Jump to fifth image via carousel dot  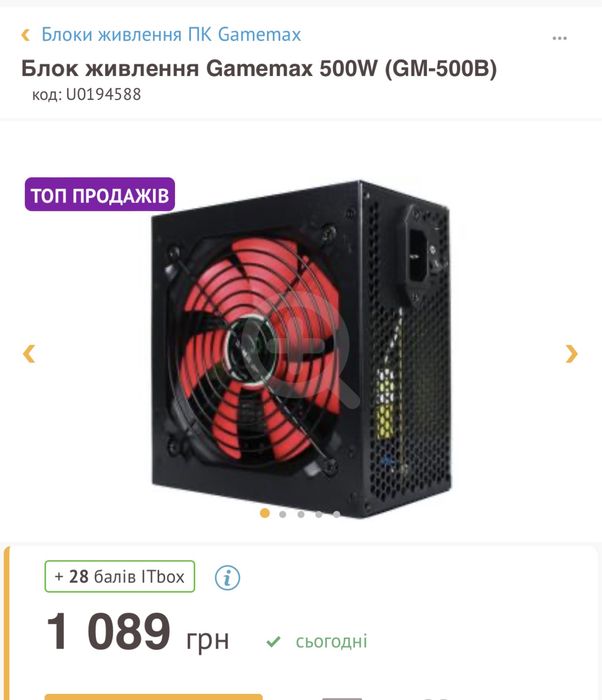pyautogui.click(x=336, y=514)
